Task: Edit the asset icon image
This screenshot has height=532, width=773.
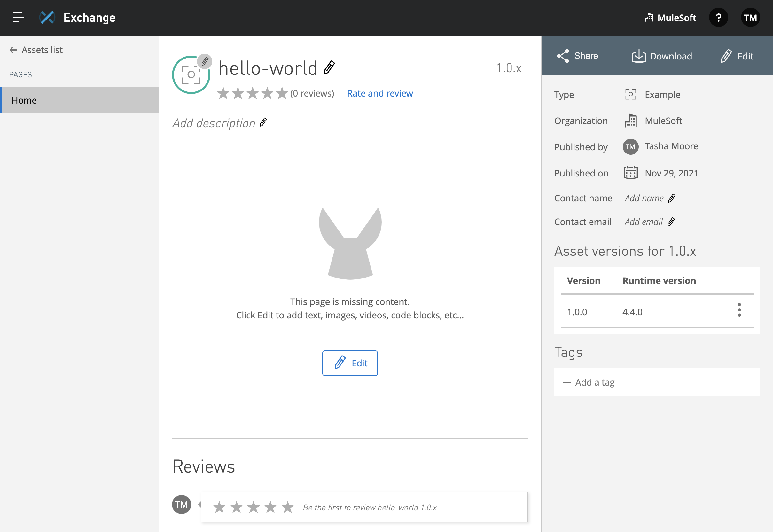Action: click(x=205, y=61)
